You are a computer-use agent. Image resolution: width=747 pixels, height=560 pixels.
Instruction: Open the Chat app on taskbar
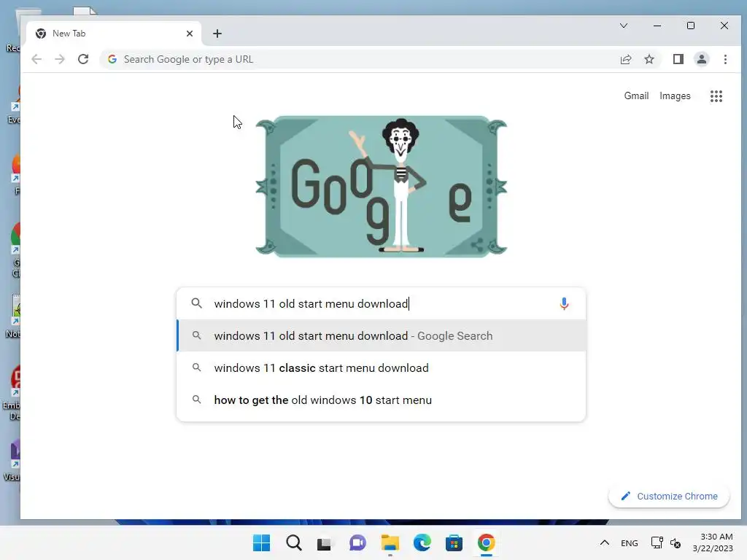(x=357, y=542)
